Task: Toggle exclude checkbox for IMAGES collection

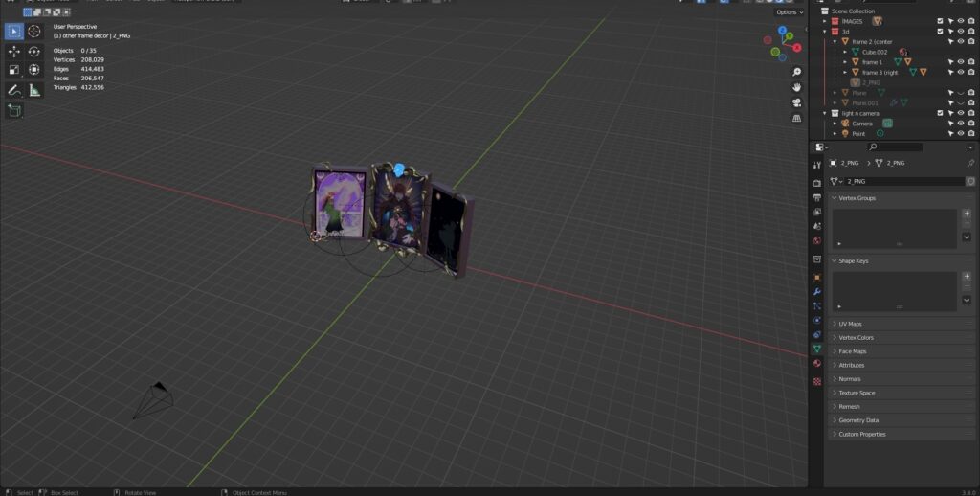Action: [x=940, y=21]
